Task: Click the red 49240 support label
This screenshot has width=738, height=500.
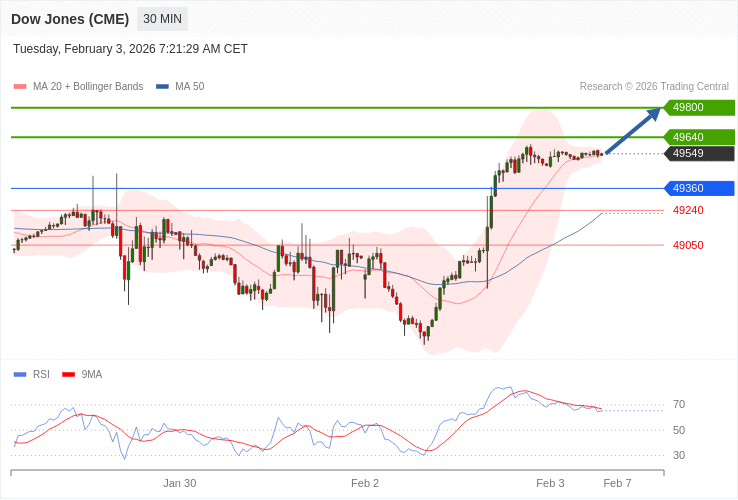Action: tap(688, 210)
